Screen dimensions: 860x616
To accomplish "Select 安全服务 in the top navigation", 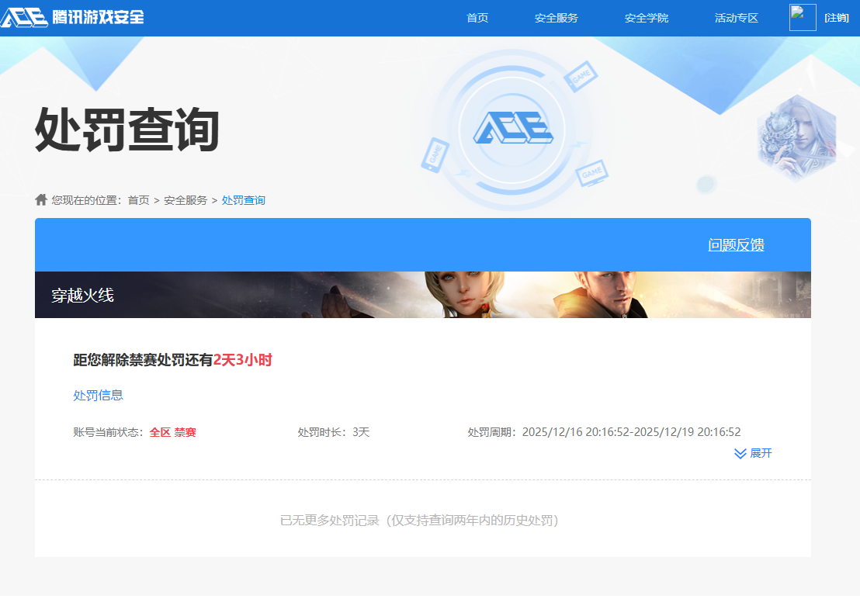I will [x=555, y=17].
